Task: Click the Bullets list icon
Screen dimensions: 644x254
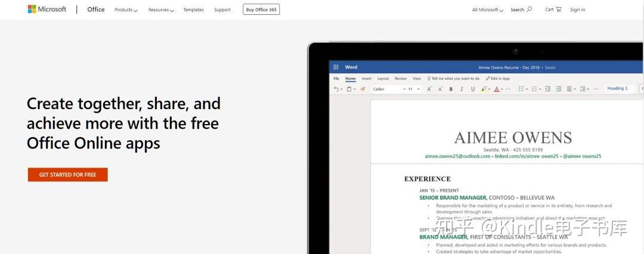Action: [x=521, y=89]
